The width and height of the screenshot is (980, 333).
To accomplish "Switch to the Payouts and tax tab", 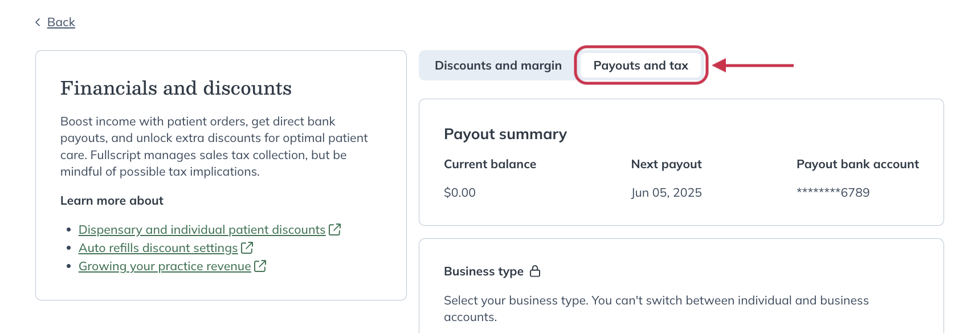I will pos(639,66).
